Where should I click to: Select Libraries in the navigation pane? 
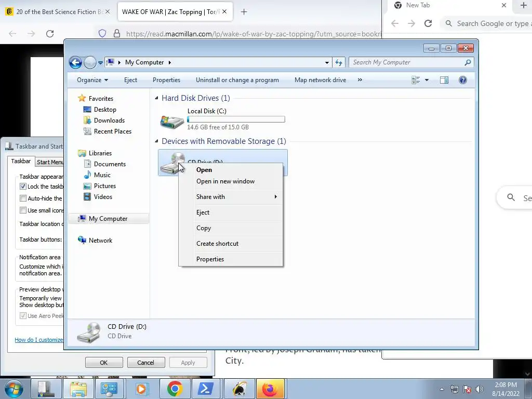[x=100, y=153]
